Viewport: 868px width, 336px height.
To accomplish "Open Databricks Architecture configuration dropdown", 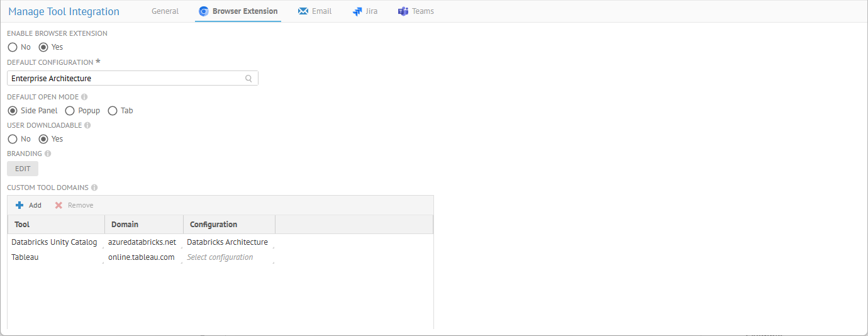I will [228, 242].
